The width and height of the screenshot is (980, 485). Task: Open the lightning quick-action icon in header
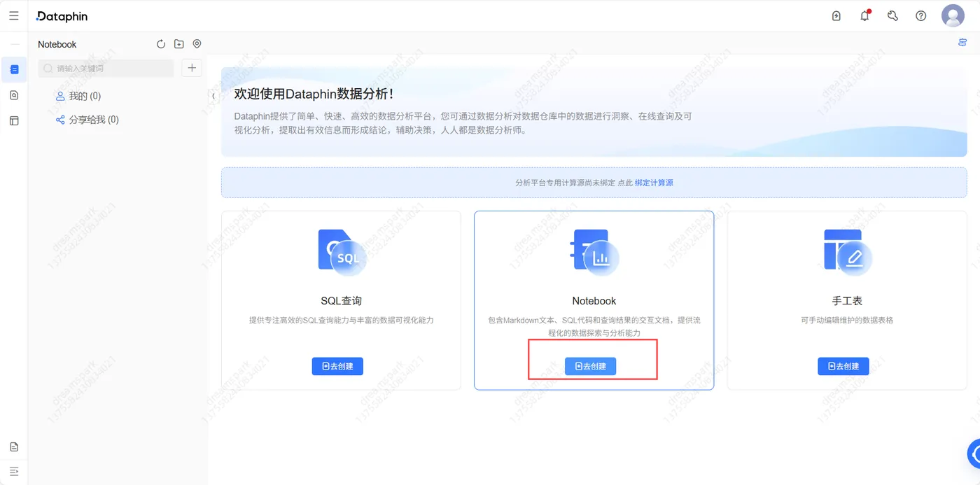[x=836, y=16]
